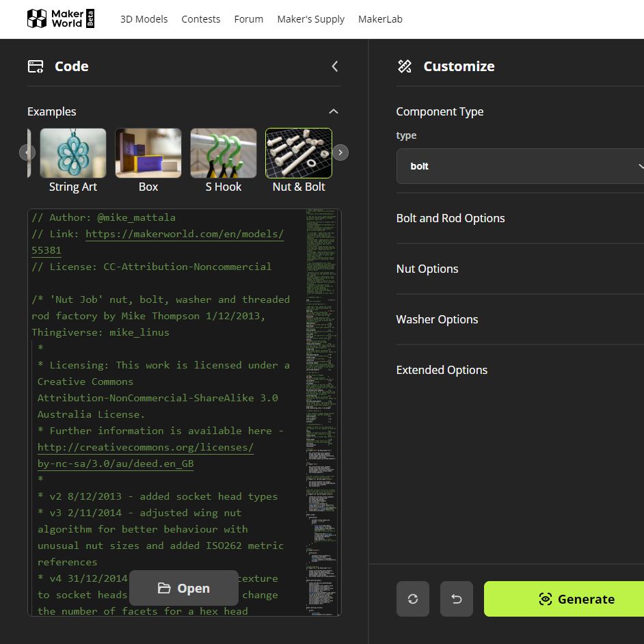The image size is (644, 644).
Task: Open MakerLab from the top navigation
Action: coord(380,19)
